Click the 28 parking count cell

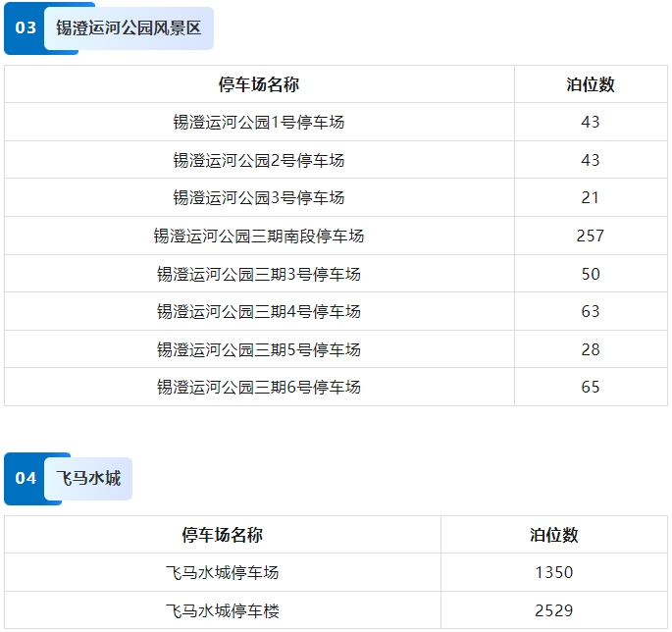pos(591,349)
